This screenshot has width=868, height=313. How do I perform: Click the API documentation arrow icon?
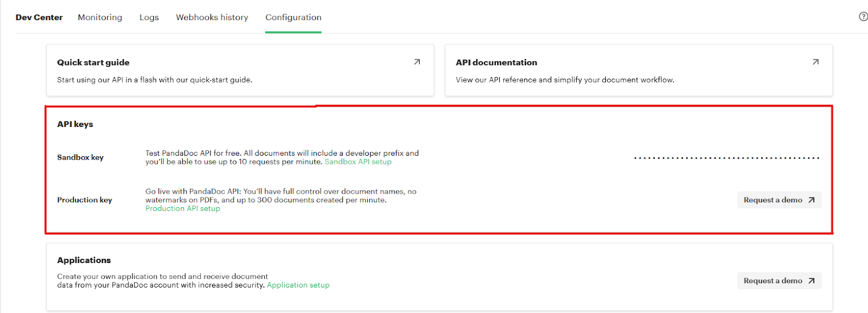click(x=815, y=62)
